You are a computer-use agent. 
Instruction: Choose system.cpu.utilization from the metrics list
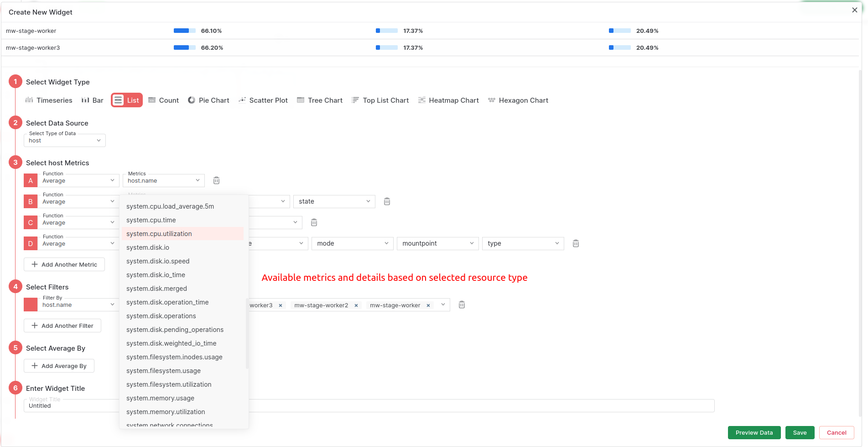(x=159, y=234)
